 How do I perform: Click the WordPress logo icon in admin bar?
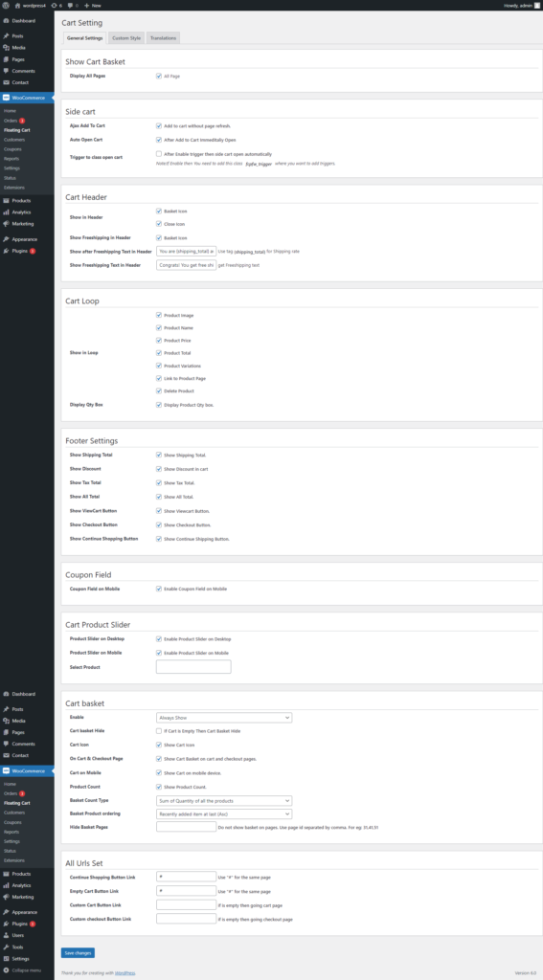7,5
